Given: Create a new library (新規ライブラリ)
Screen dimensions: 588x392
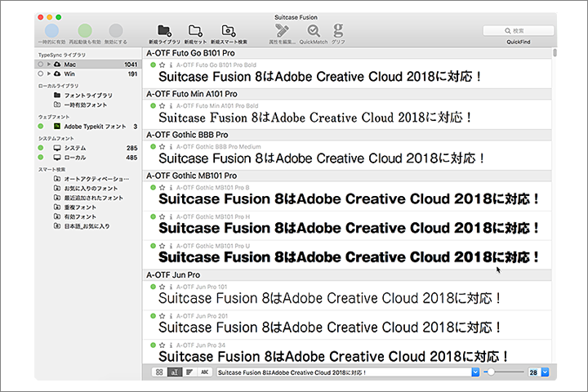Looking at the screenshot, I should (164, 30).
